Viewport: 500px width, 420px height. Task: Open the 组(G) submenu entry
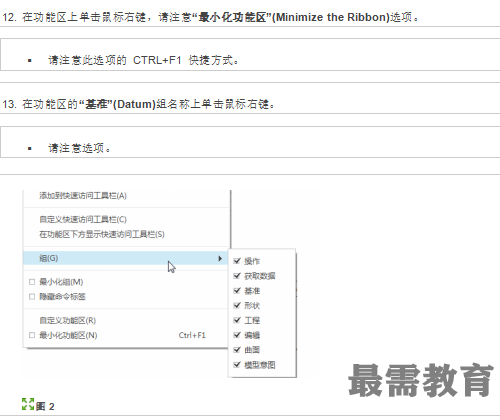[126, 258]
